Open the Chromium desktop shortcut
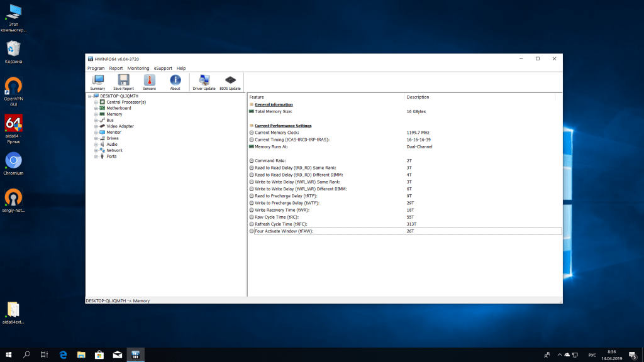 pyautogui.click(x=14, y=164)
